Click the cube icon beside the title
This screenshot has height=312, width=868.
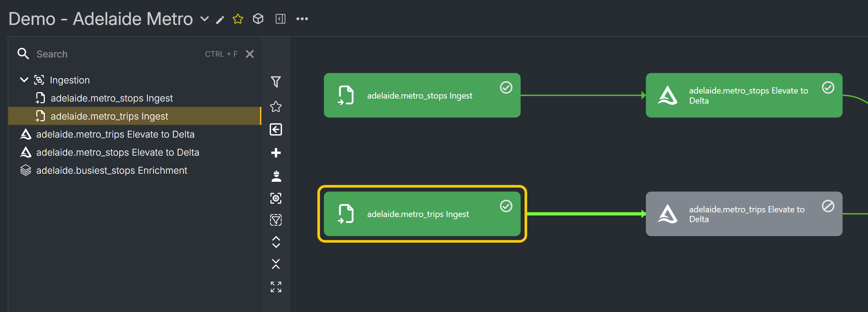[258, 19]
